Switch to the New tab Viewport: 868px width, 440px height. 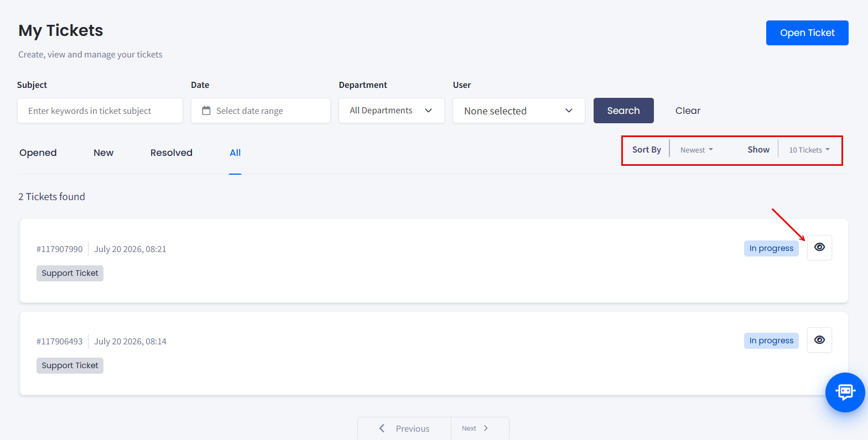[x=103, y=153]
